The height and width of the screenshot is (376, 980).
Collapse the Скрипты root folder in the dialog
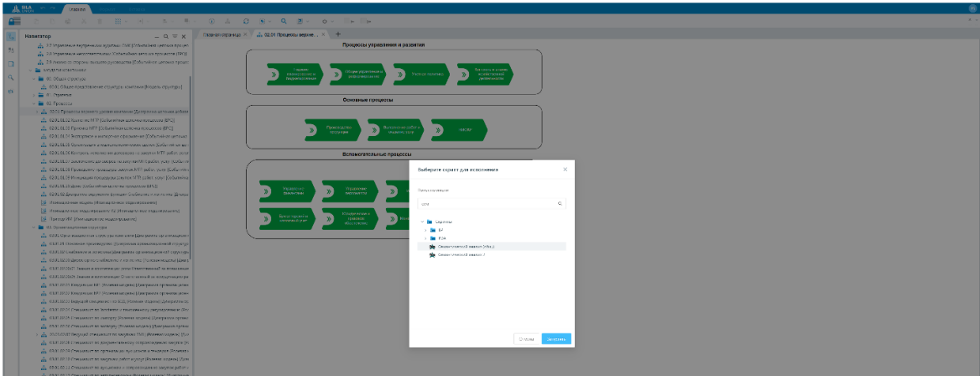[421, 222]
